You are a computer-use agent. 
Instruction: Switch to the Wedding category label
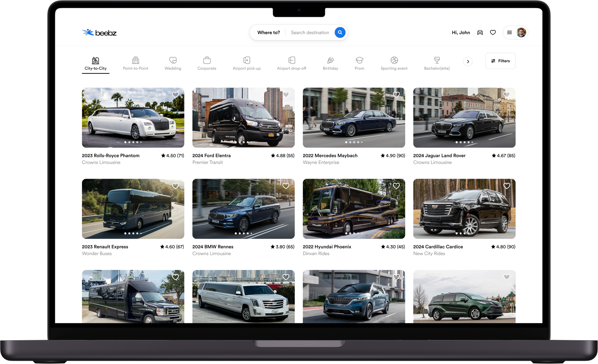tap(173, 68)
